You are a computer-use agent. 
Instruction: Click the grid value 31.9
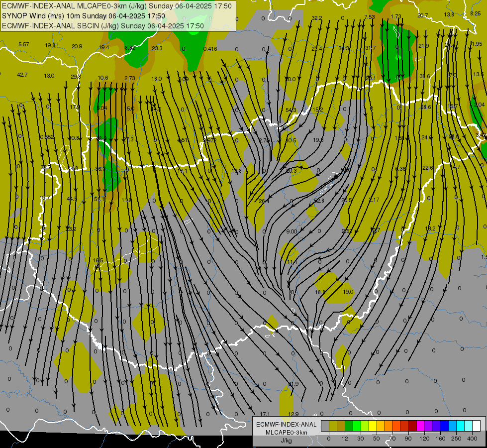pyautogui.click(x=293, y=384)
